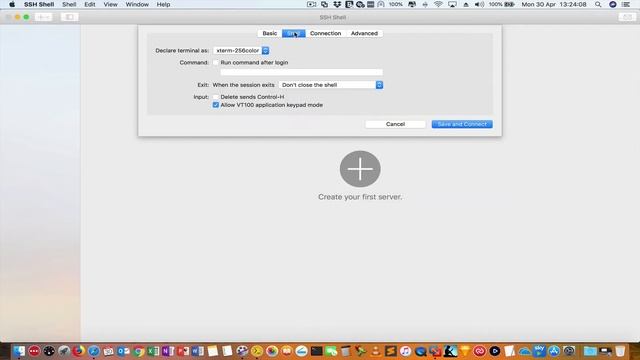The height and width of the screenshot is (360, 640).
Task: Open Photos app from the Dock
Action: (272, 351)
